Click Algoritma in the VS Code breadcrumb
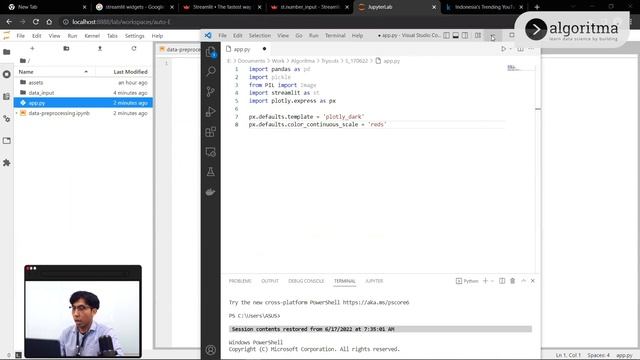Image resolution: width=640 pixels, height=360 pixels. [x=302, y=61]
